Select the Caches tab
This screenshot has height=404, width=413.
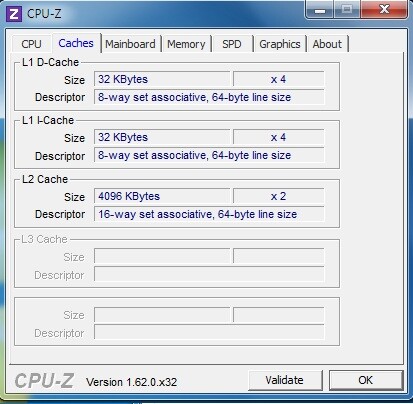(x=76, y=43)
